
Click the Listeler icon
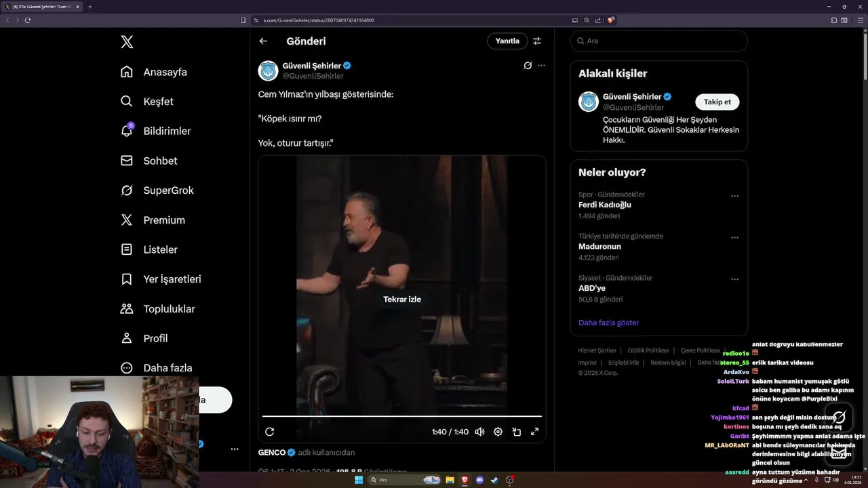tap(127, 249)
